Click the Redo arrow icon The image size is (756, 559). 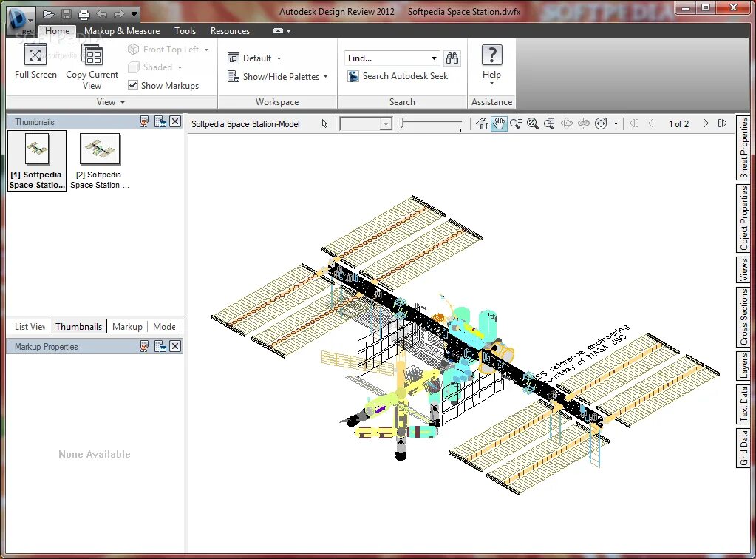(119, 14)
